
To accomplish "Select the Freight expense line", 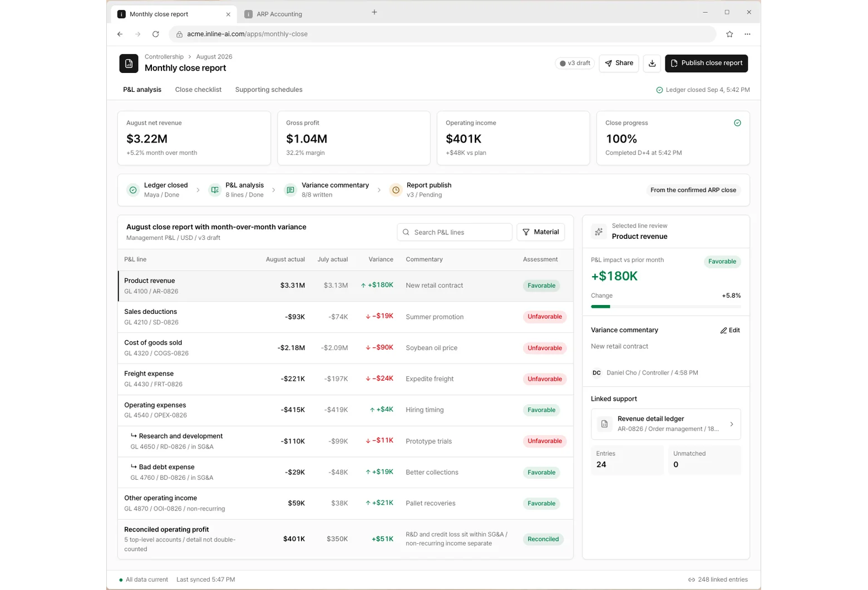I will [346, 379].
